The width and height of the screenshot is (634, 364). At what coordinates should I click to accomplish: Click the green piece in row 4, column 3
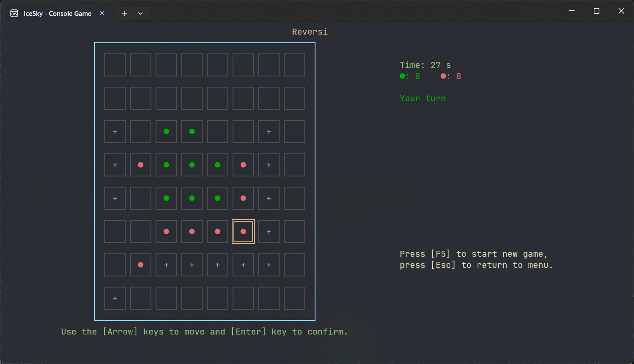[x=166, y=165]
